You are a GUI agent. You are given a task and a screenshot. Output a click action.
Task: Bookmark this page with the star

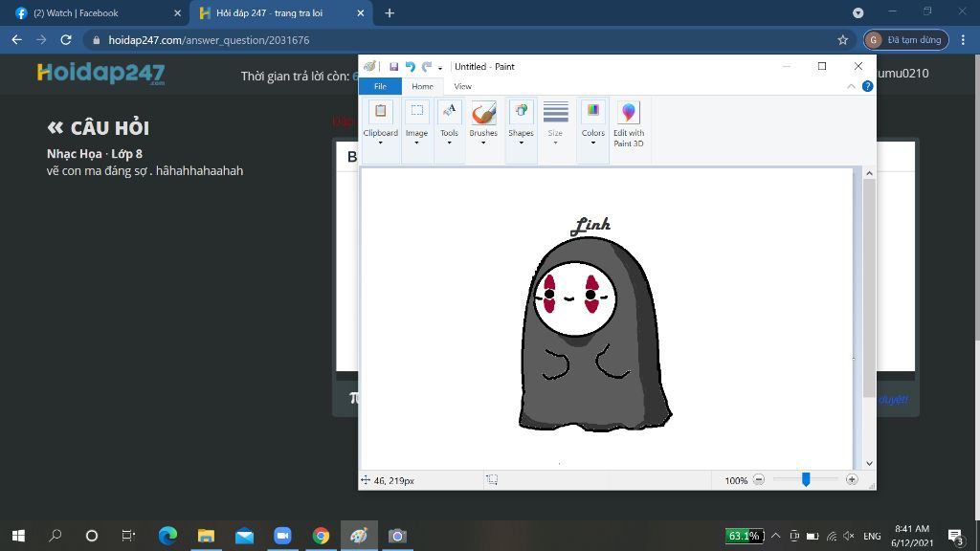coord(842,40)
